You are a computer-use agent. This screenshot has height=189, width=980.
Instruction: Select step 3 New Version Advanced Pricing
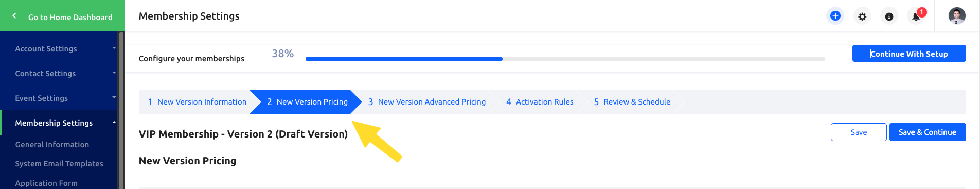point(427,102)
